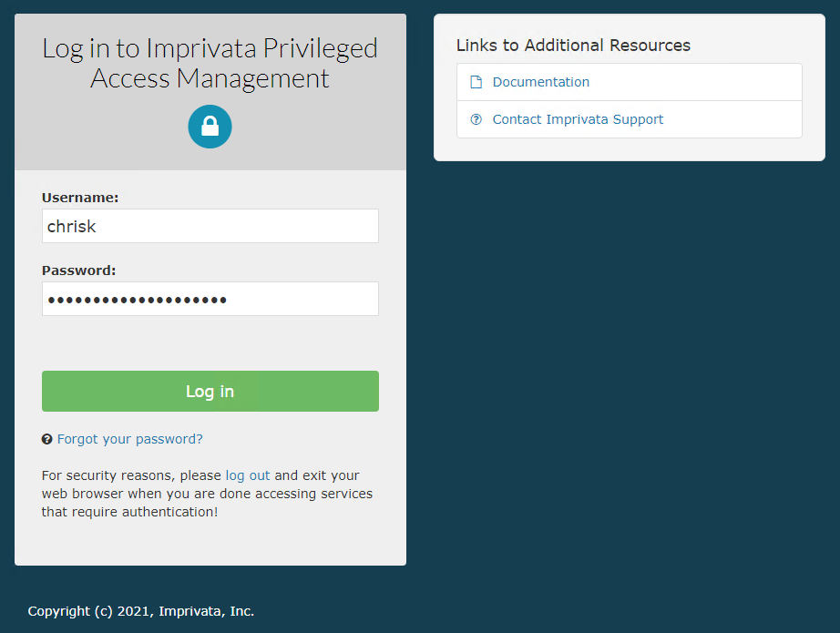Click the teal padlock icon

[x=210, y=127]
